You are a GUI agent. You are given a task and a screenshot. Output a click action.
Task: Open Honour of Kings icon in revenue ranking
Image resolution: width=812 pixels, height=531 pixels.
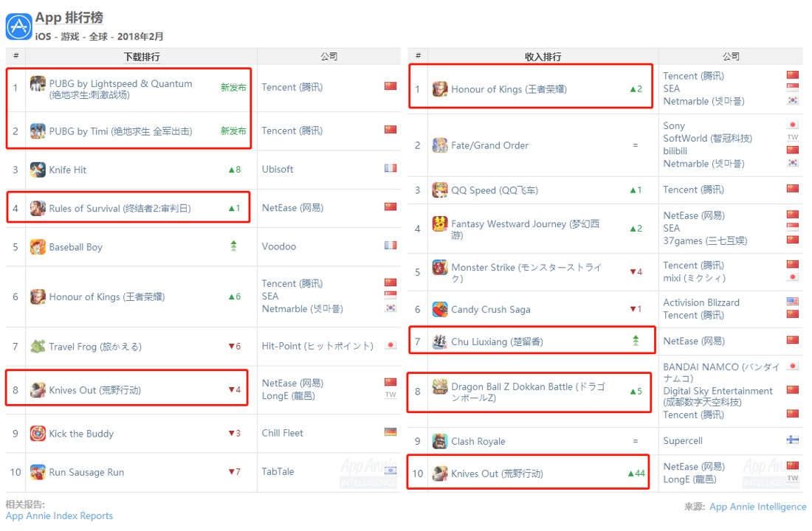[x=440, y=89]
